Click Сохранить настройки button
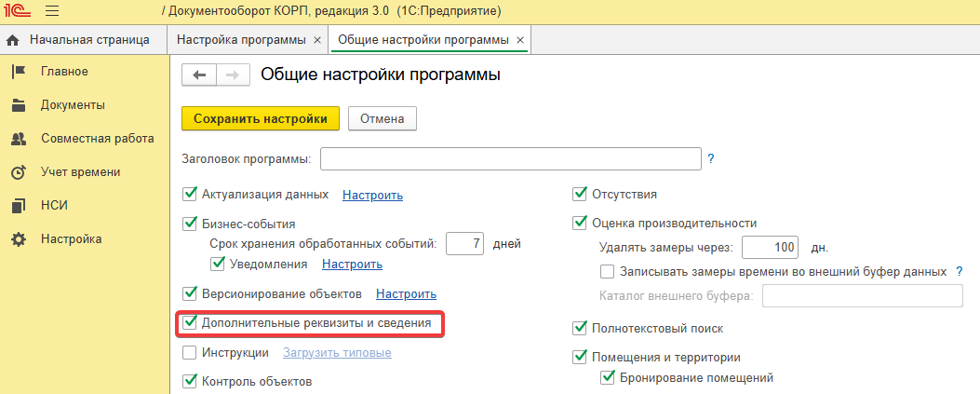This screenshot has height=394, width=980. pos(261,119)
